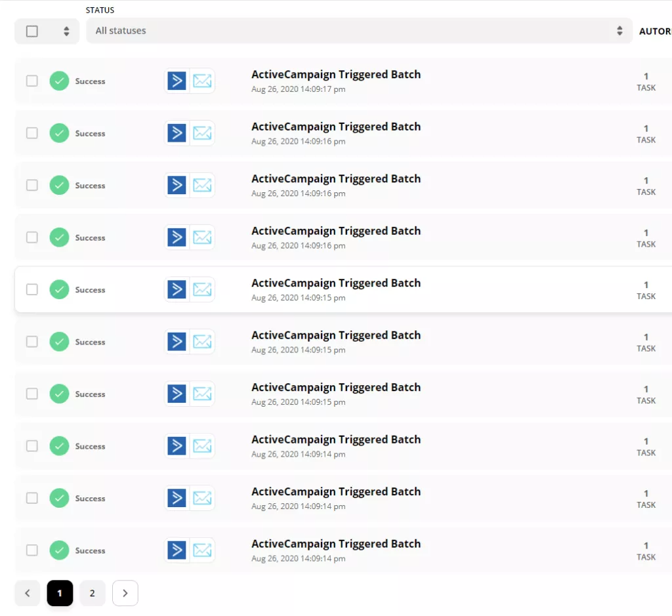The image size is (672, 616).
Task: Open ActiveCampaign Triggered Batch run from 14:09:17
Action: point(336,75)
